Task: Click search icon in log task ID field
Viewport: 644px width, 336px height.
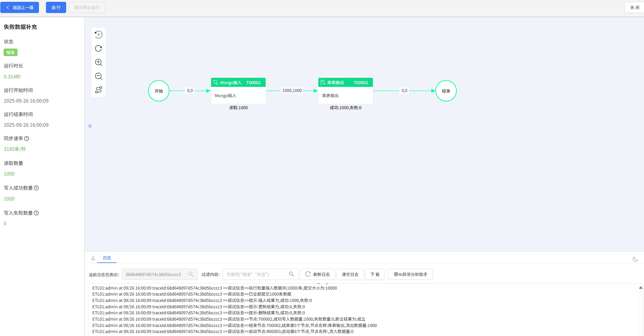Action: tap(191, 274)
